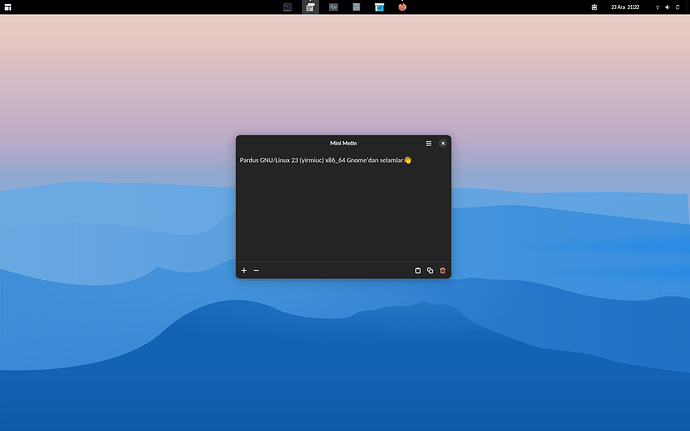690x431 pixels.
Task: Click the tray indicator icon left of the clock
Action: coord(594,7)
